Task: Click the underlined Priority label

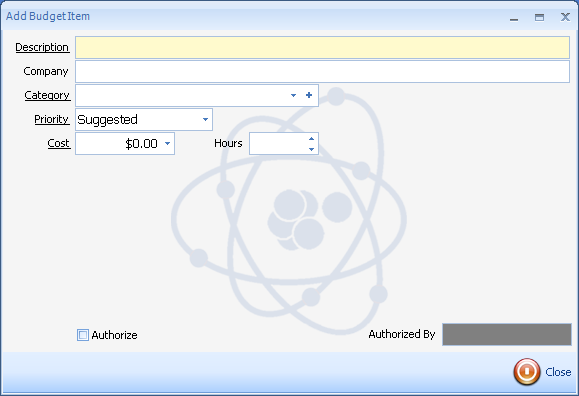Action: pos(51,119)
